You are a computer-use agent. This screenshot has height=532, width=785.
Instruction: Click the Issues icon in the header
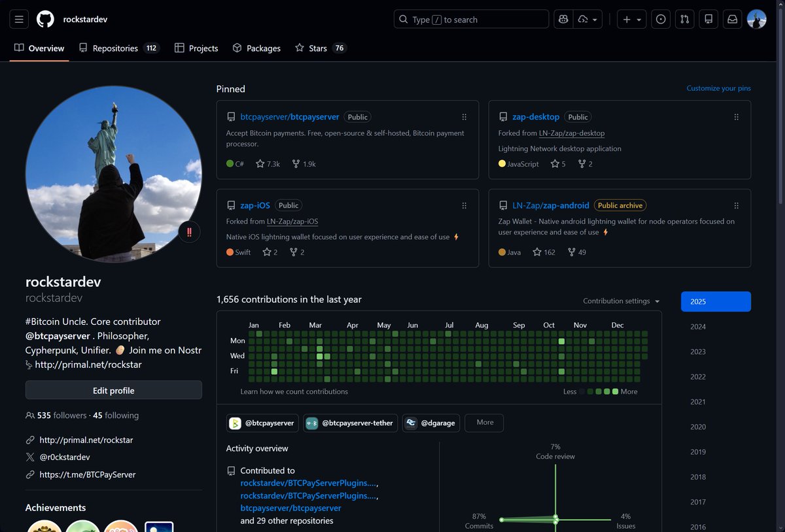(660, 19)
